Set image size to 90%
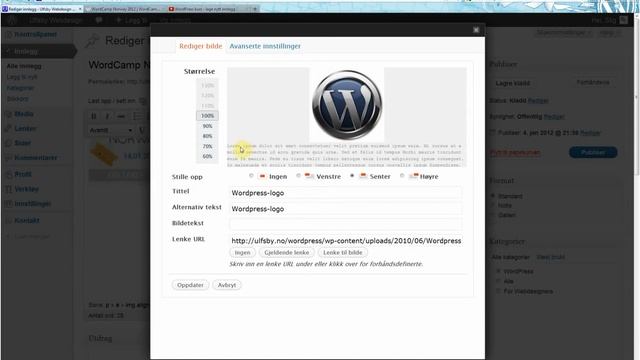This screenshot has height=360, width=640. click(207, 126)
